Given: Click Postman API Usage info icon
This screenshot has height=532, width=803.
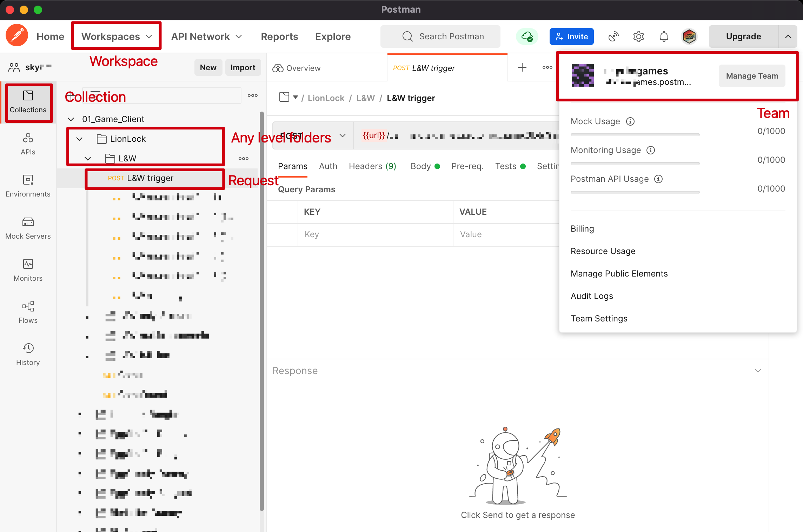Looking at the screenshot, I should 658,179.
